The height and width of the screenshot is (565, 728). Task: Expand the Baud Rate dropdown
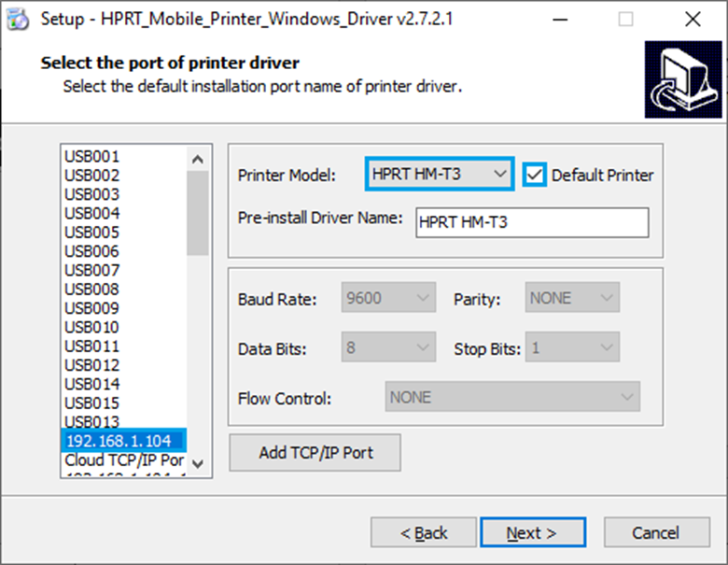(387, 299)
